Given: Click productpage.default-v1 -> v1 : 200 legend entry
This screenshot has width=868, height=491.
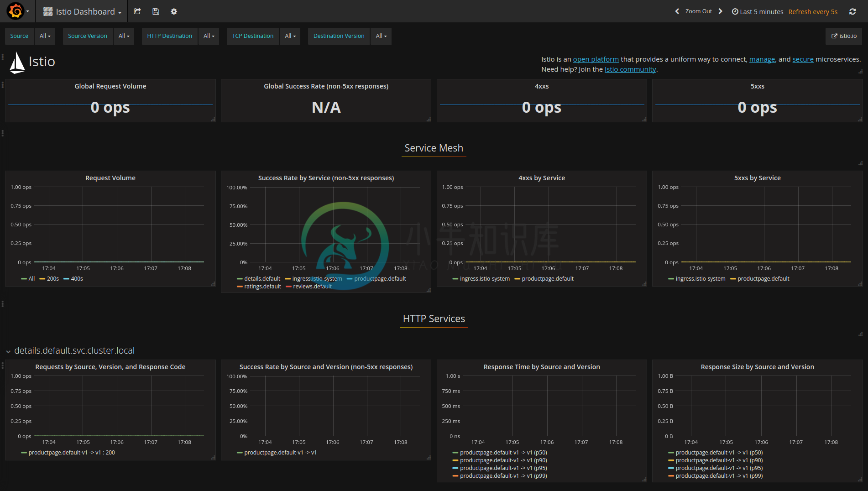Looking at the screenshot, I should [72, 453].
